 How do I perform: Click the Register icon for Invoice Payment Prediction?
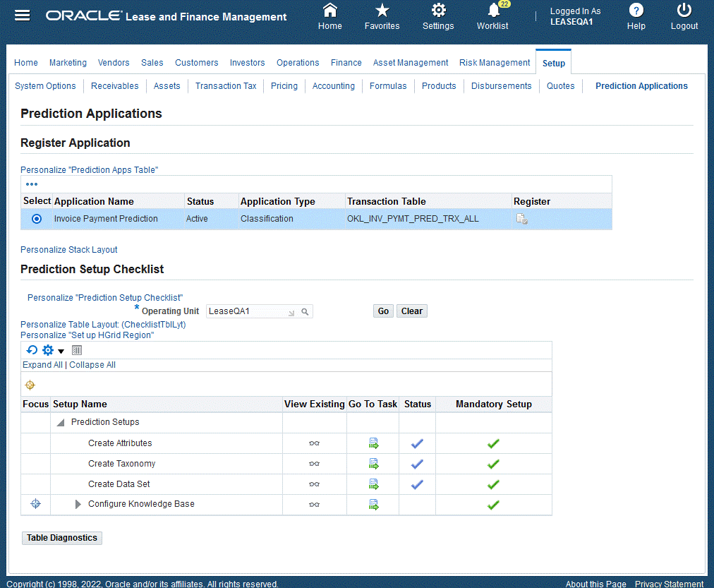tap(522, 219)
